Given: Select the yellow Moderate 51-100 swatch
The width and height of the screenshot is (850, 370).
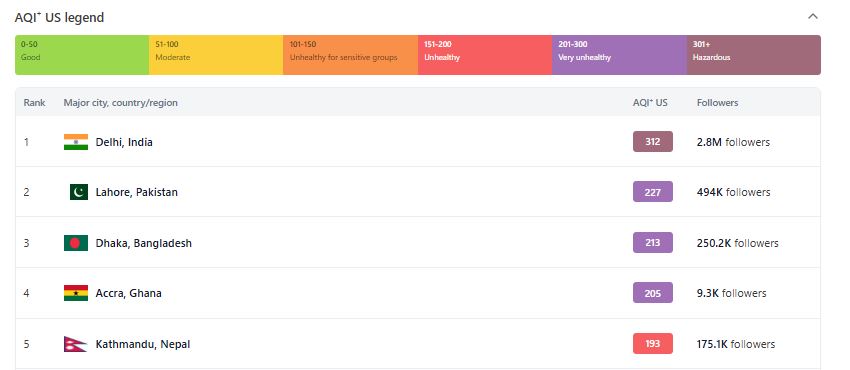Looking at the screenshot, I should click(216, 55).
